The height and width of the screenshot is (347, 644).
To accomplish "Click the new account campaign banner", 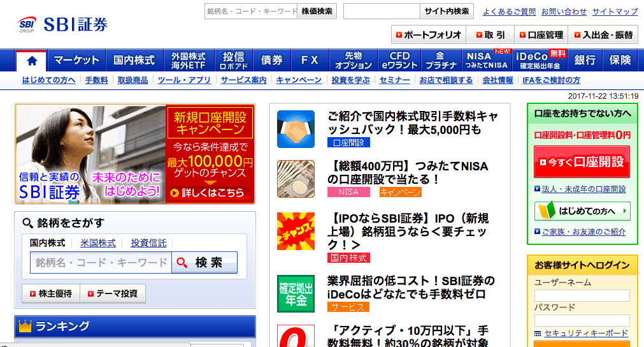I will (x=134, y=154).
